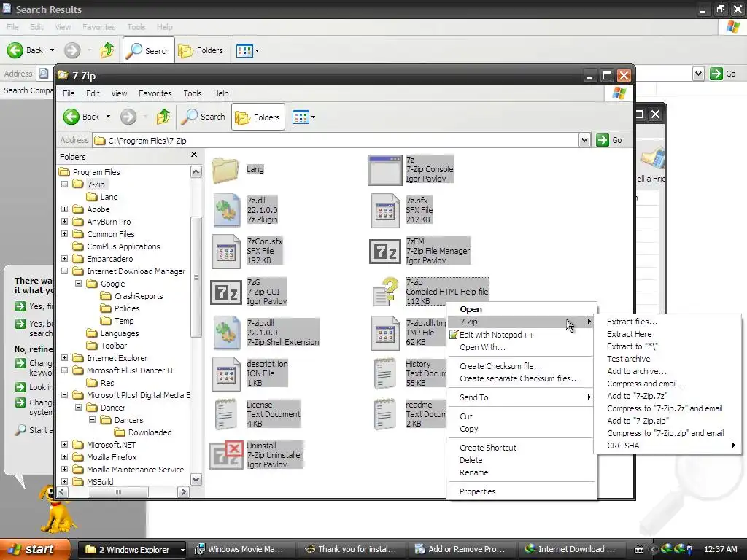Choose Add to "7-Zip.zip" in submenu

[x=667, y=421]
